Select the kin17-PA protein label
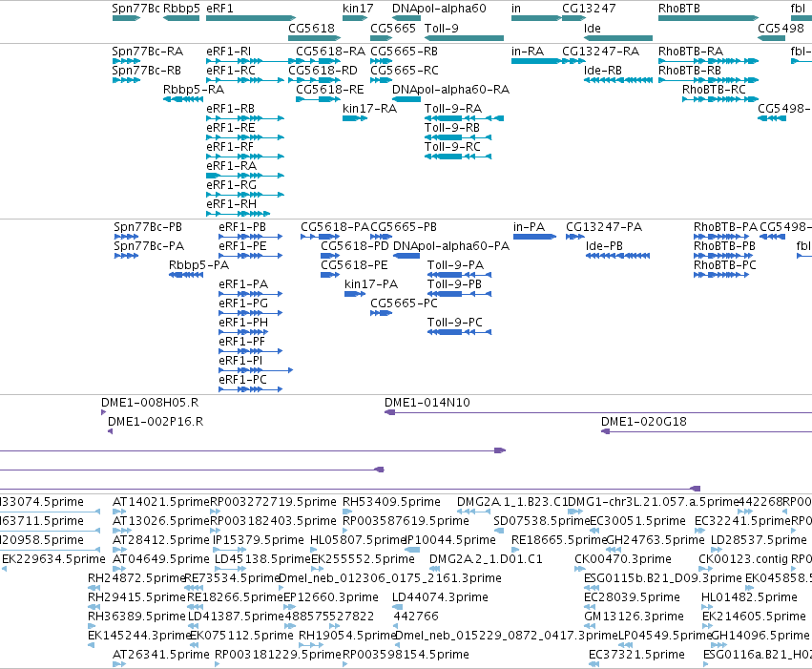This screenshot has width=812, height=669. 371,284
